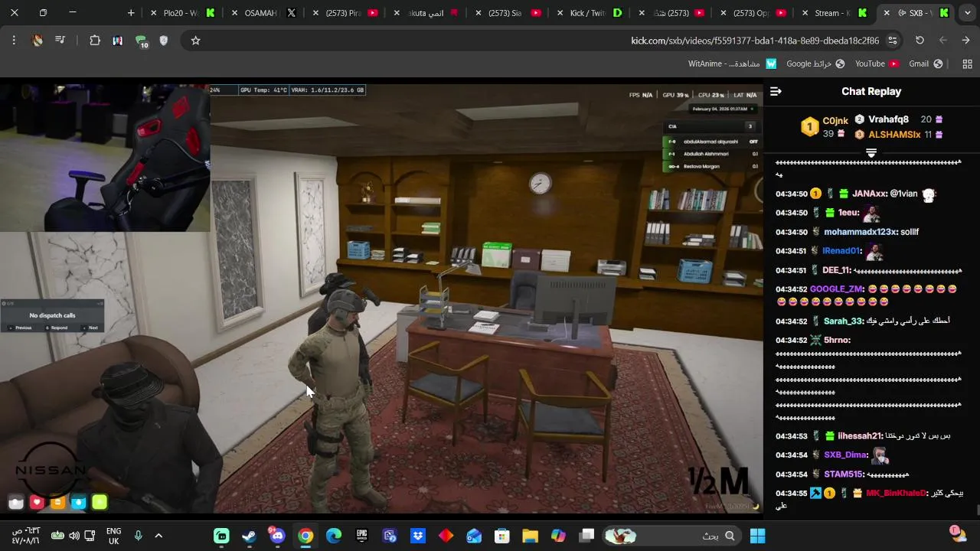This screenshot has height=551, width=980.
Task: Switch the ENG UK input language
Action: tap(113, 536)
